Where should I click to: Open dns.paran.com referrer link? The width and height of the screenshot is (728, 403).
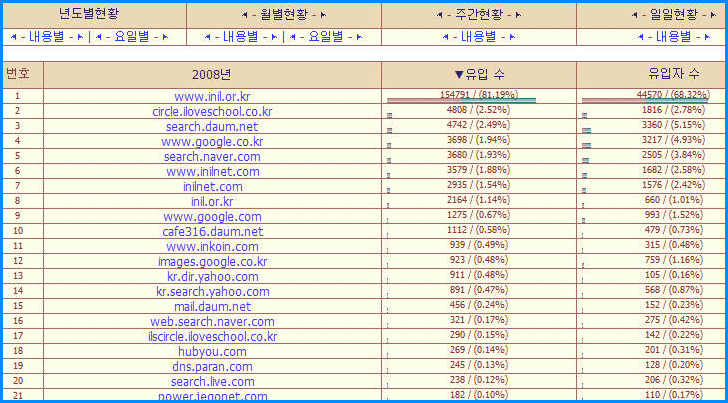coord(212,366)
